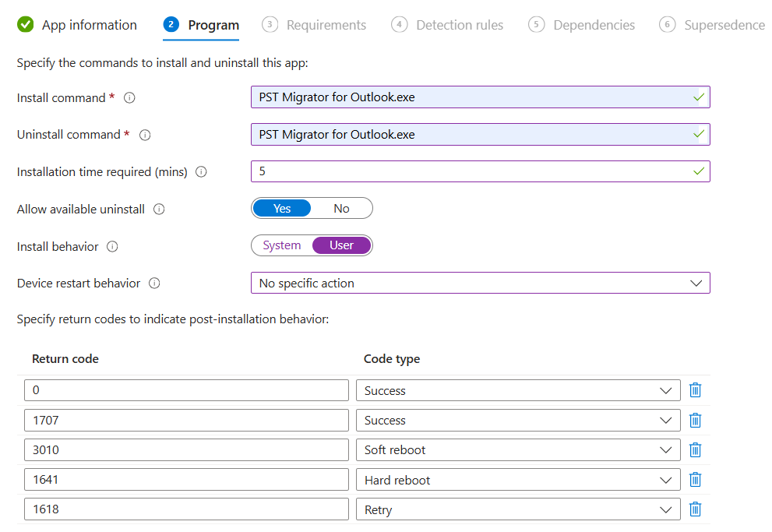The height and width of the screenshot is (532, 772).
Task: Set Install behavior to User
Action: point(341,245)
